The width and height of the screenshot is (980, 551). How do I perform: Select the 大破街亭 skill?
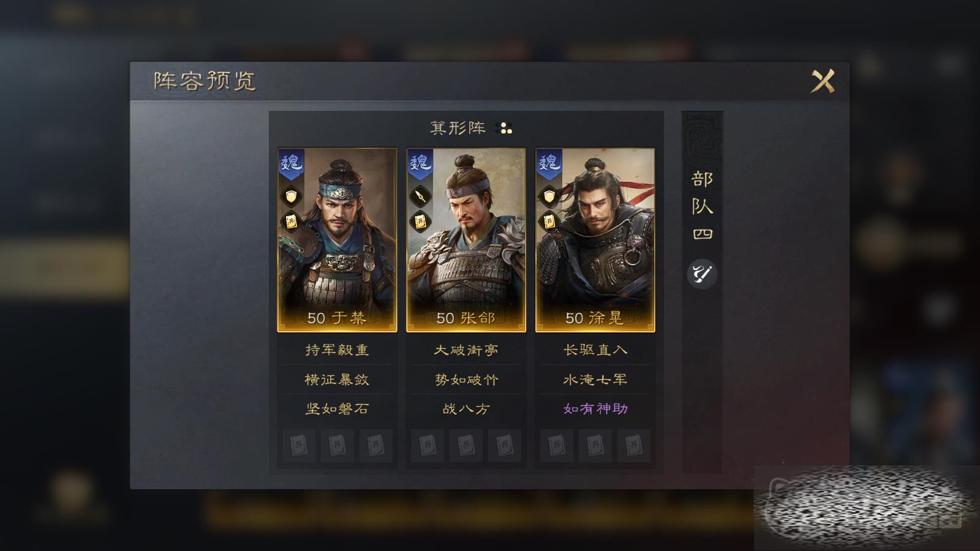pyautogui.click(x=466, y=350)
